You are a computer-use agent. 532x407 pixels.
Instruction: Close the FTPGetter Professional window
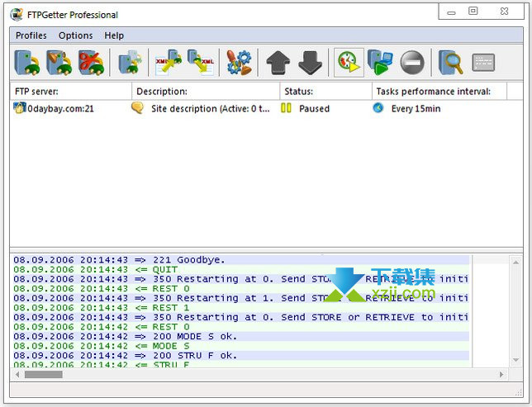tap(504, 12)
